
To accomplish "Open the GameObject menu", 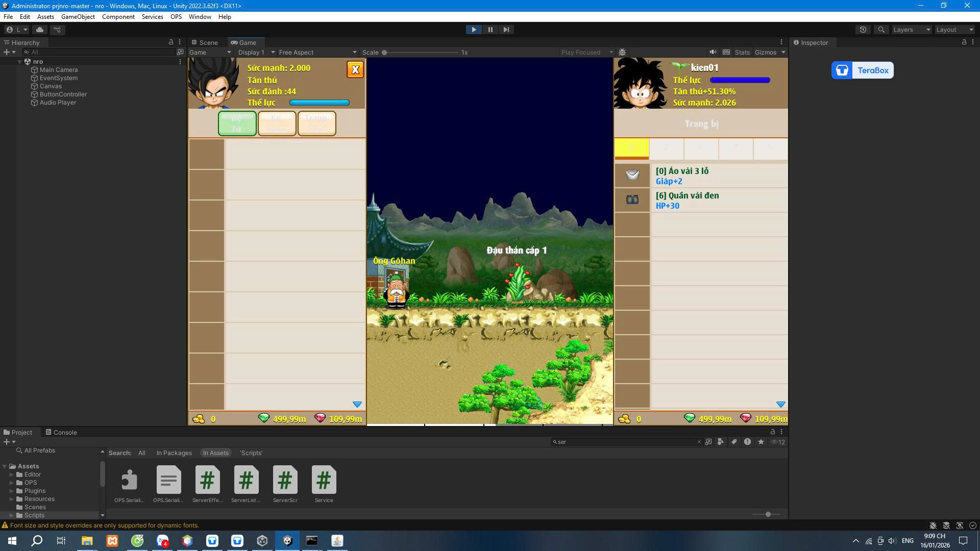I will click(x=78, y=17).
